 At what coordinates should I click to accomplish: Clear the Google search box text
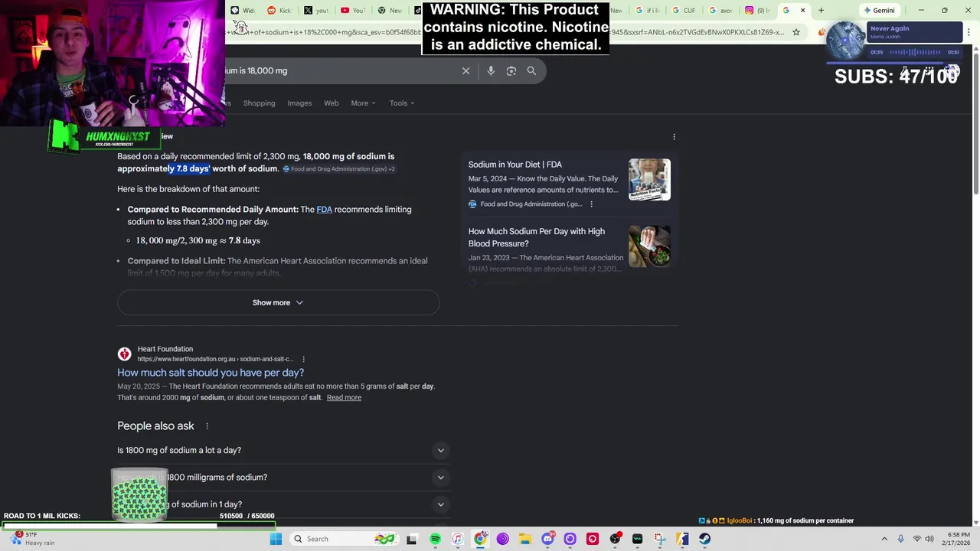pyautogui.click(x=465, y=70)
